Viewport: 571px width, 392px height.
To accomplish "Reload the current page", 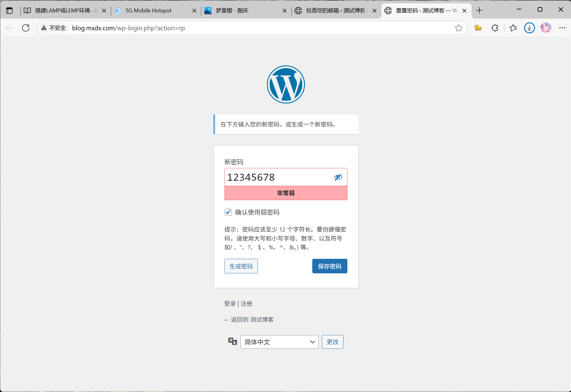I will tap(26, 28).
